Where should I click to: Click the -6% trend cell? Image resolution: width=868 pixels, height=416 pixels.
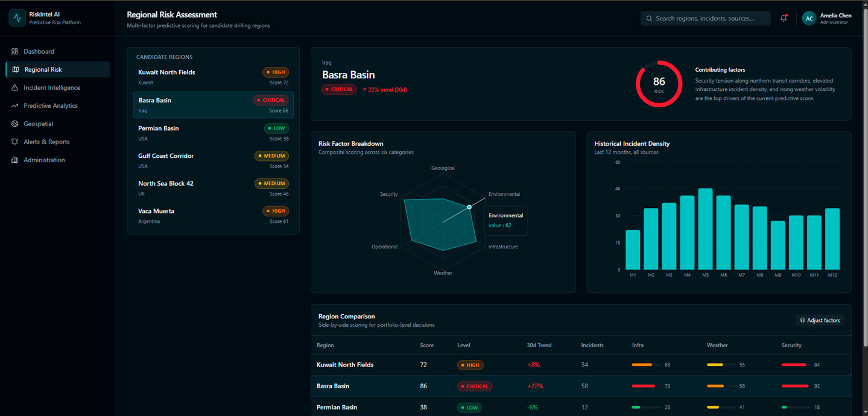[533, 407]
